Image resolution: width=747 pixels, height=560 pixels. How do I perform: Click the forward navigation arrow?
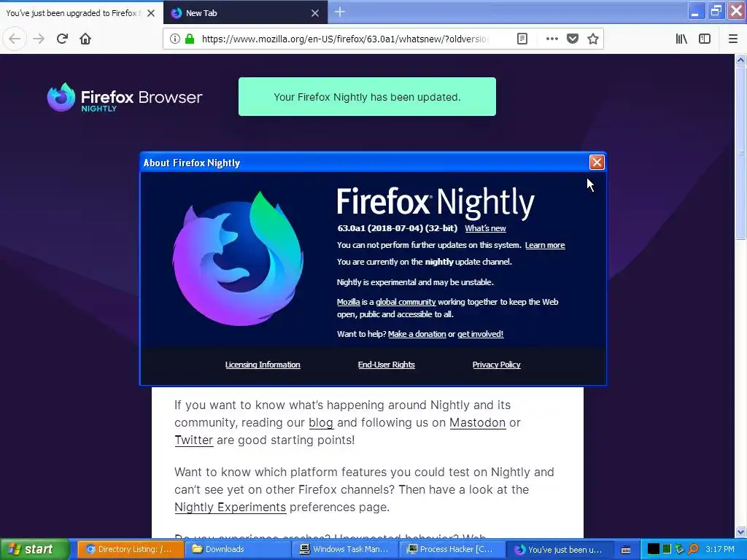click(39, 39)
